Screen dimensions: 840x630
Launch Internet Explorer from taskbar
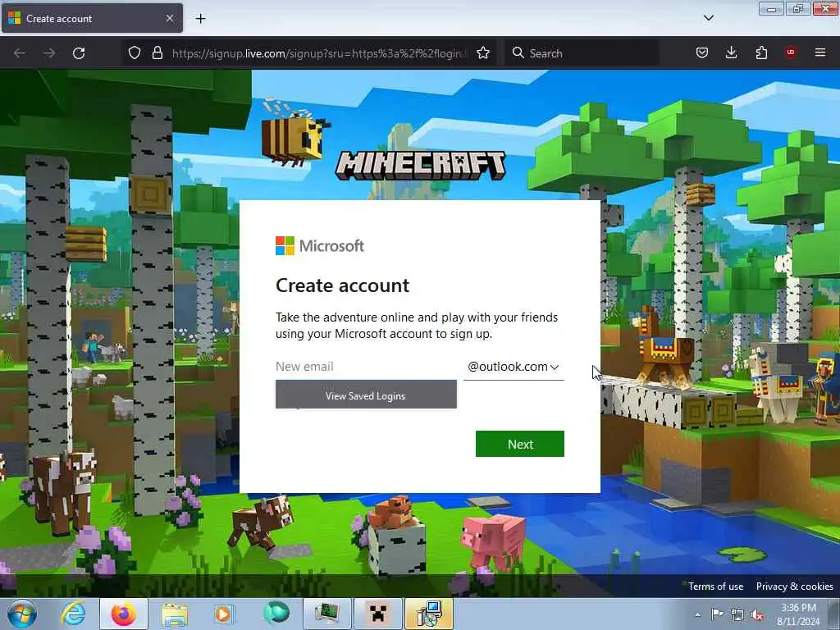[x=73, y=614]
